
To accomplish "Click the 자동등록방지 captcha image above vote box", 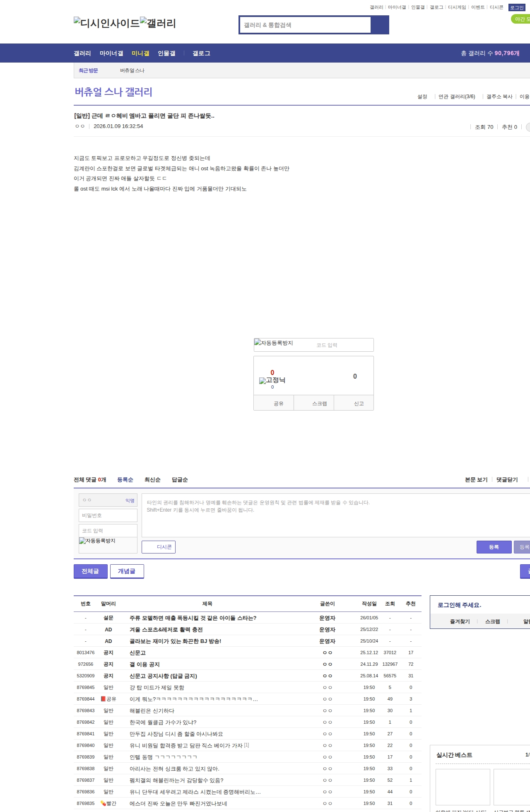I will [x=274, y=343].
